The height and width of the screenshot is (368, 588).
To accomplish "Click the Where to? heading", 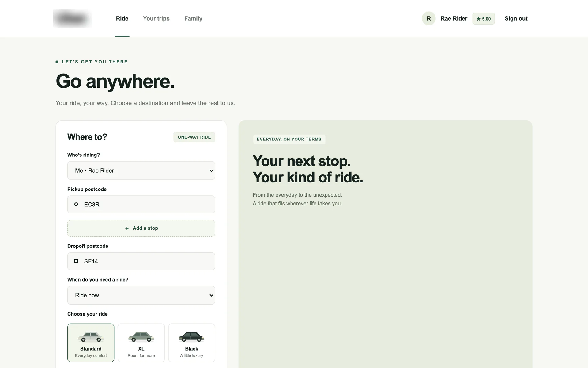I will pyautogui.click(x=87, y=137).
